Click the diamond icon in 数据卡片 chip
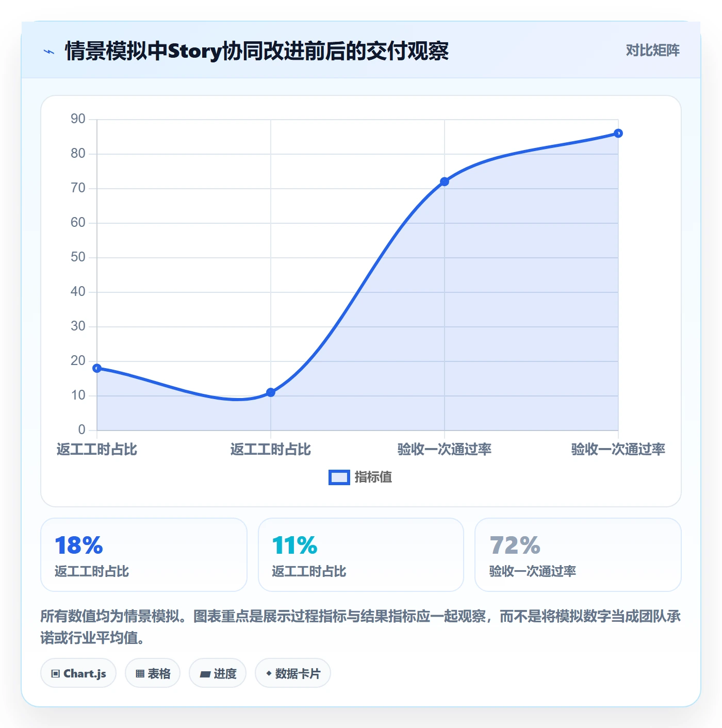The image size is (722, 728). point(269,673)
